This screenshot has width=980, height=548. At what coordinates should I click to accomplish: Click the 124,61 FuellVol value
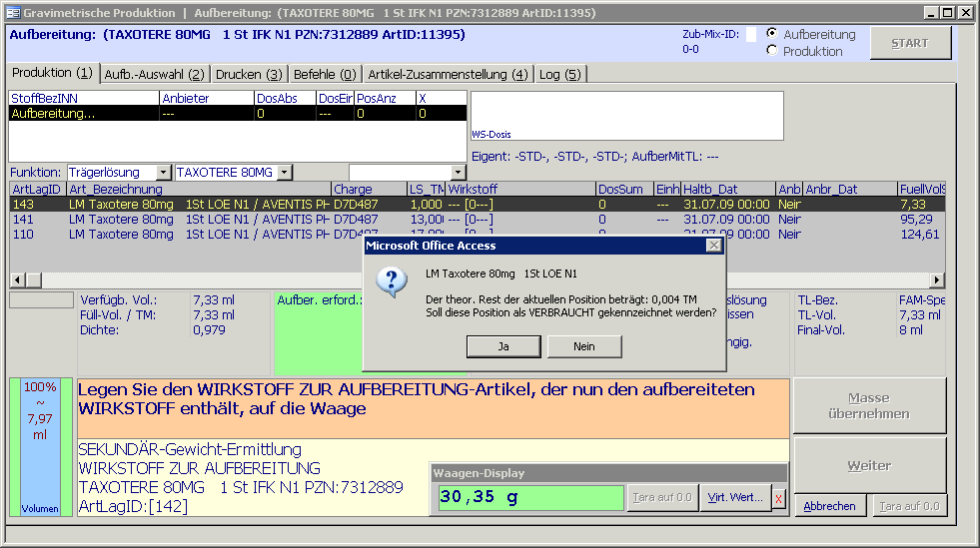point(919,234)
